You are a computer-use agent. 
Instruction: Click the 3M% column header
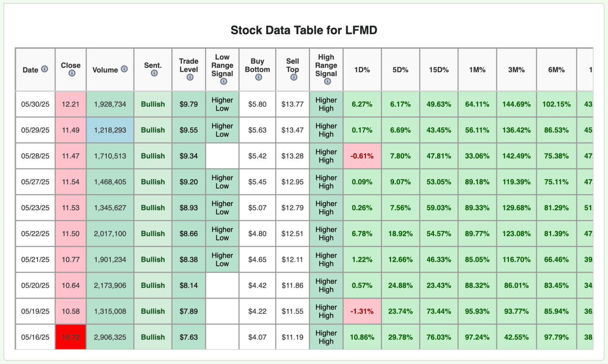pyautogui.click(x=516, y=70)
